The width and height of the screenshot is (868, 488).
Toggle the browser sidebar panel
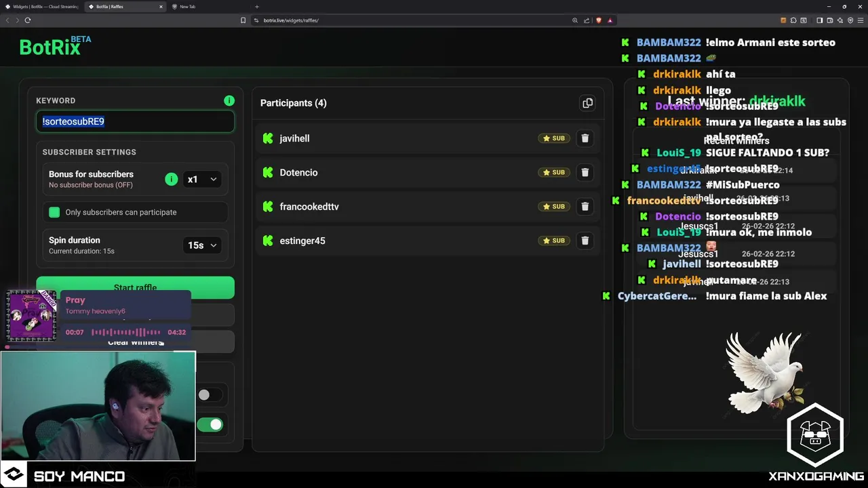[819, 20]
